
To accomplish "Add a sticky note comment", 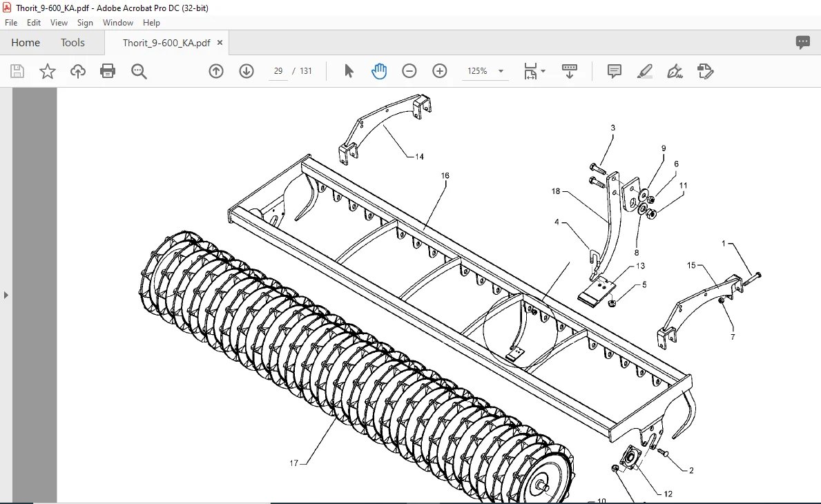I will pos(614,71).
